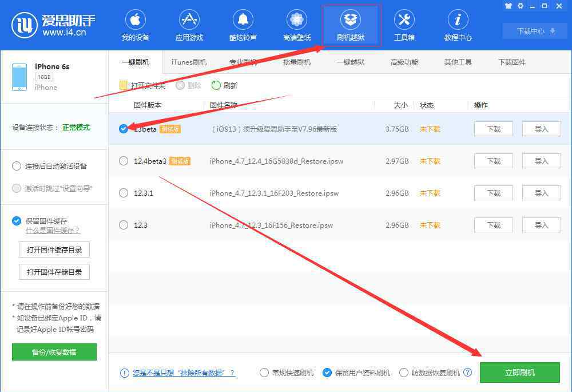This screenshot has height=392, width=572.
Task: Download the 12.3 firmware
Action: 494,225
